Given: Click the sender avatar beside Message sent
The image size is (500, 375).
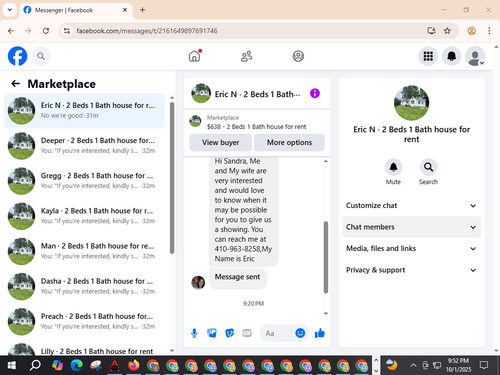Looking at the screenshot, I should (x=198, y=283).
